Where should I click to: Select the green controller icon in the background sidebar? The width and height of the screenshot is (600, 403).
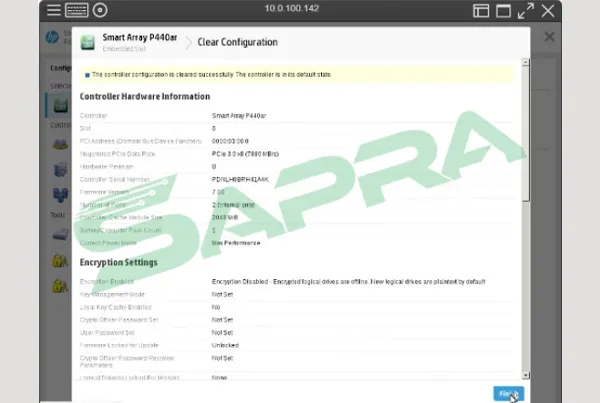point(60,105)
